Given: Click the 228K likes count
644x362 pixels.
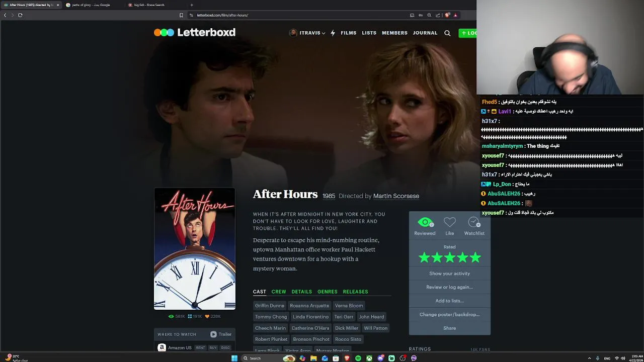Looking at the screenshot, I should tap(213, 316).
